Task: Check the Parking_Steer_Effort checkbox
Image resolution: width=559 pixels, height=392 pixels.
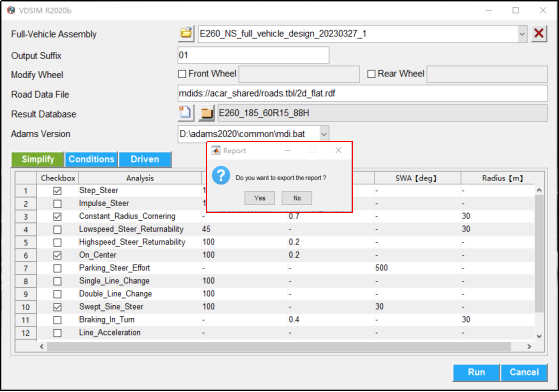Action: (57, 268)
